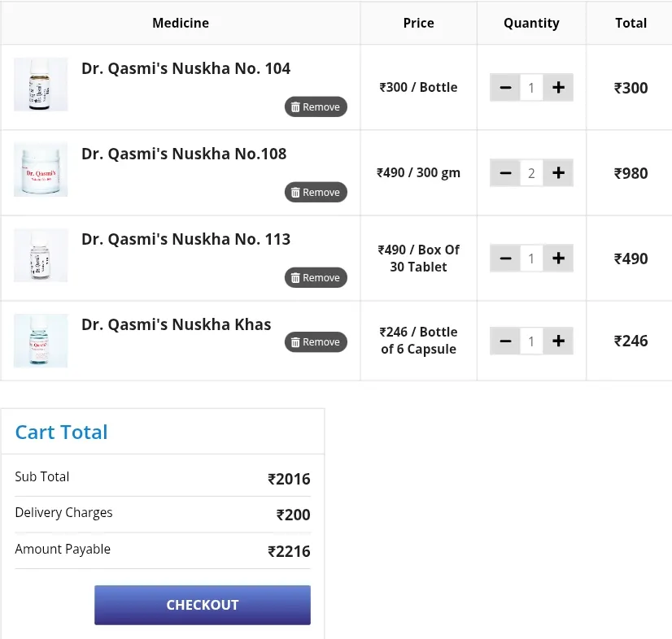The height and width of the screenshot is (639, 672).
Task: Open Dr. Qasmi's Nuskha Khas product link
Action: 177,325
